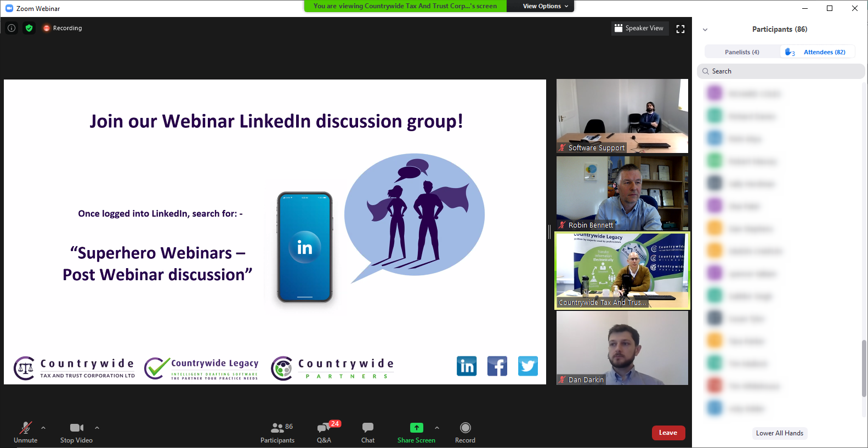This screenshot has height=448, width=868.
Task: Select the Software Support video thumbnail
Action: tap(622, 116)
